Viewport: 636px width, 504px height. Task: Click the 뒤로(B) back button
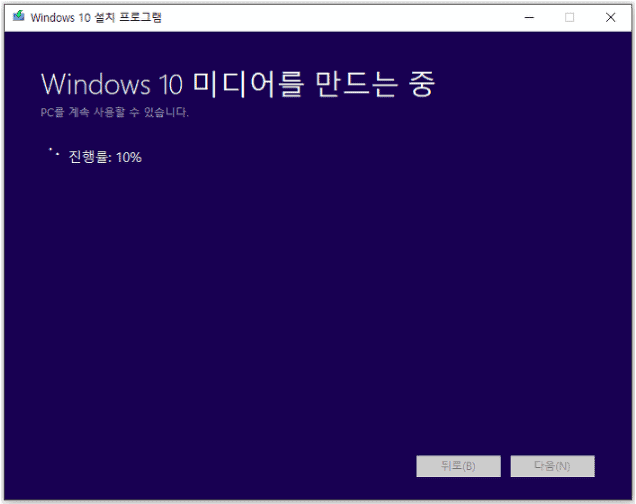click(x=458, y=466)
